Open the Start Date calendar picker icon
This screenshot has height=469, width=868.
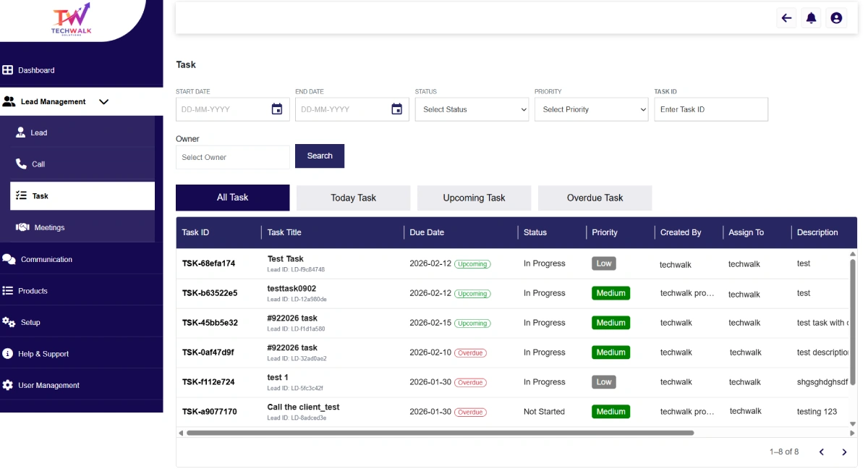(x=277, y=109)
